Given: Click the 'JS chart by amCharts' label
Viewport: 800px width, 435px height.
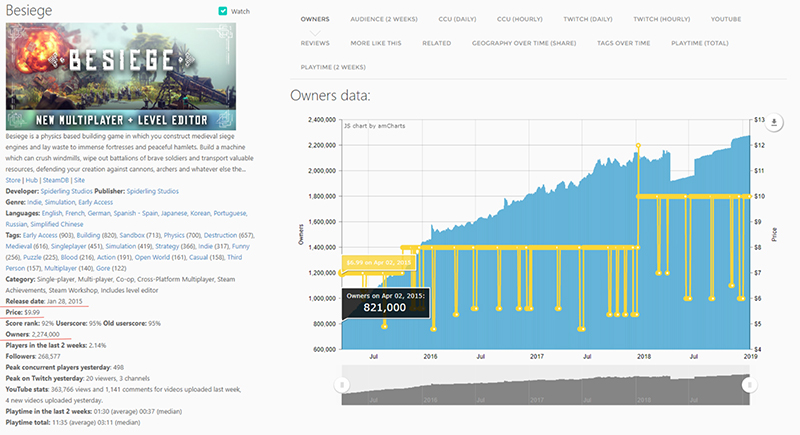Looking at the screenshot, I should [x=374, y=125].
